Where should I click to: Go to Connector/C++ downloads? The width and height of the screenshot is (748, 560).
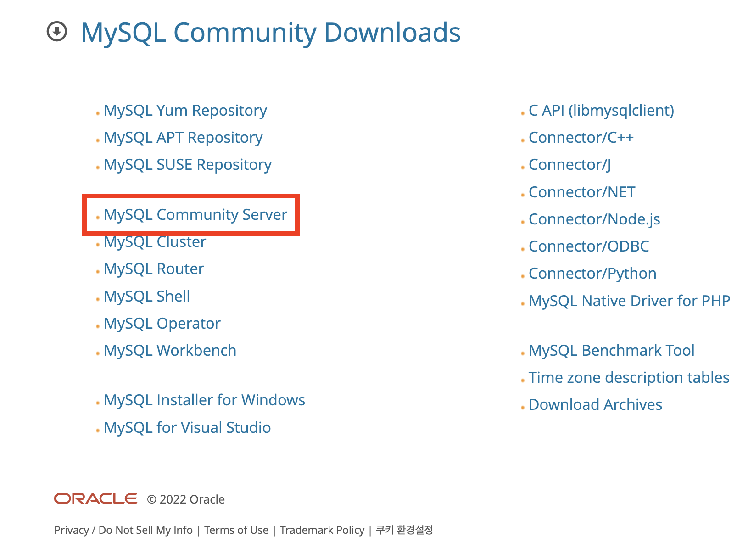pyautogui.click(x=581, y=138)
